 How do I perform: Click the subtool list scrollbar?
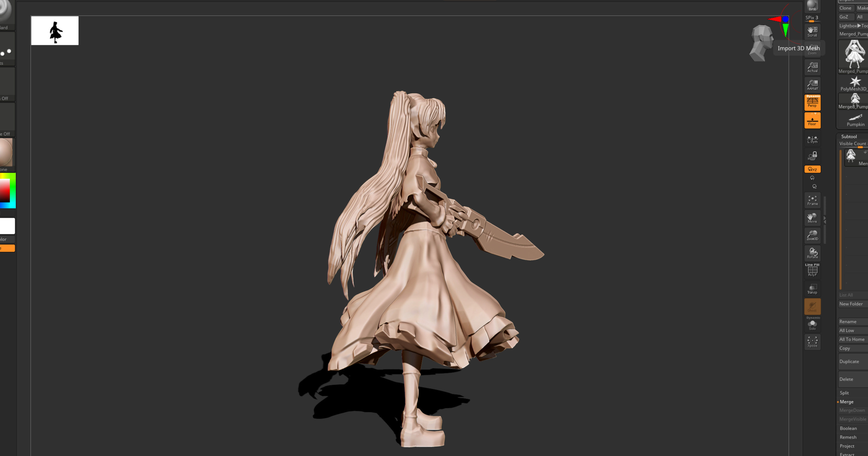click(840, 219)
